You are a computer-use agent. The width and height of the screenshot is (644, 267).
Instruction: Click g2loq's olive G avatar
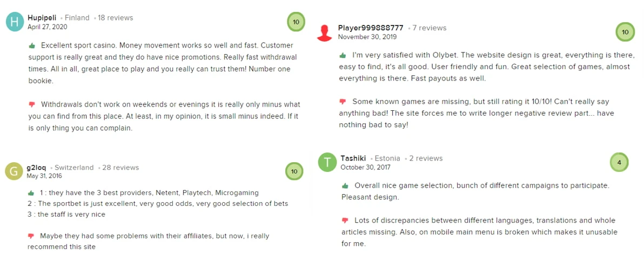(x=14, y=171)
